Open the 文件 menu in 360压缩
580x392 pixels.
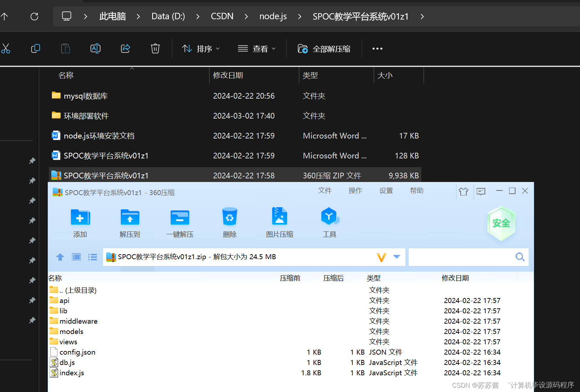(325, 190)
